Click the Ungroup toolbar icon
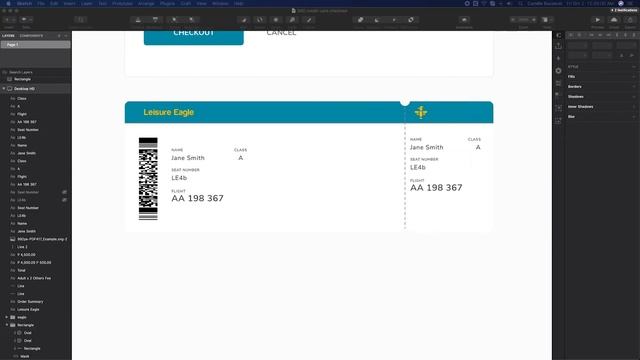Screen dimensions: 640x360 coord(191,20)
